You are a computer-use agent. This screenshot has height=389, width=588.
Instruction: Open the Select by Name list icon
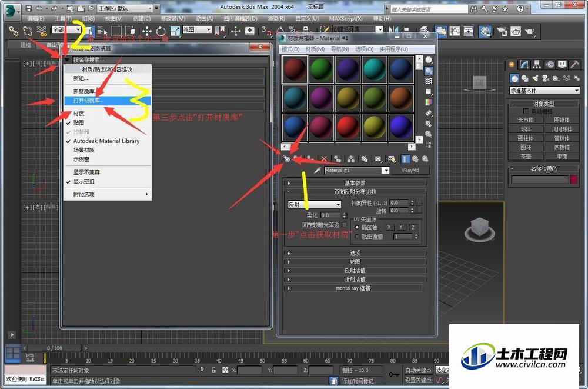tap(102, 31)
